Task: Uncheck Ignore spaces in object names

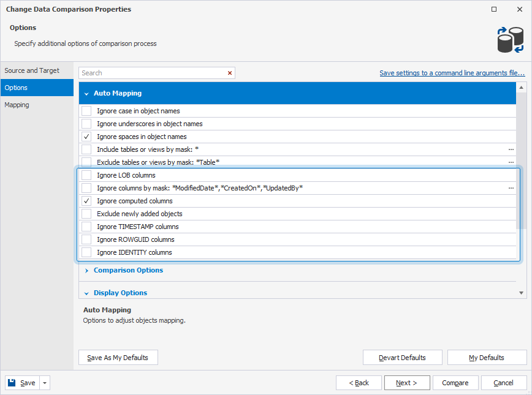Action: (86, 137)
